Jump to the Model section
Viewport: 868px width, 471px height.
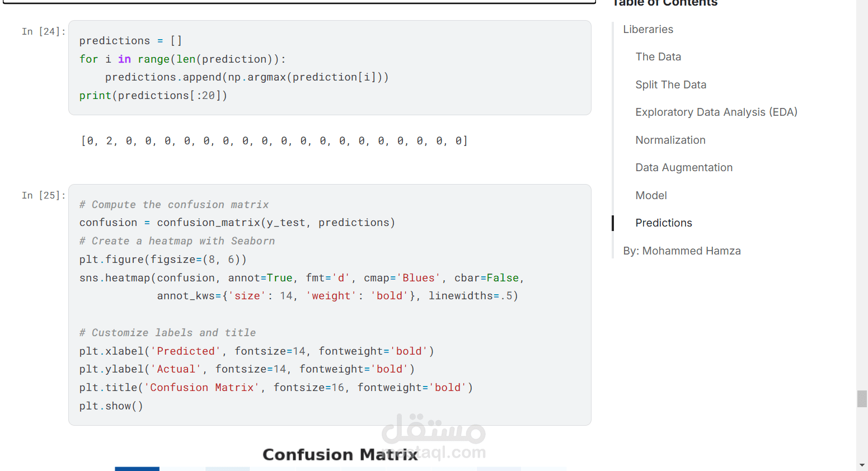tap(651, 196)
